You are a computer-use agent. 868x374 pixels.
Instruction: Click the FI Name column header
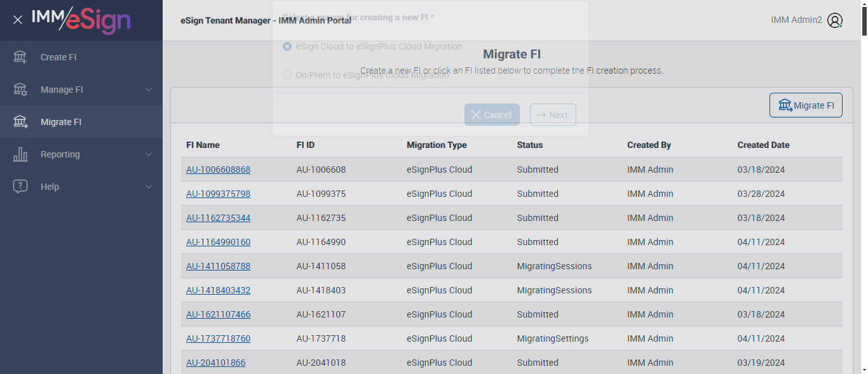[x=203, y=145]
